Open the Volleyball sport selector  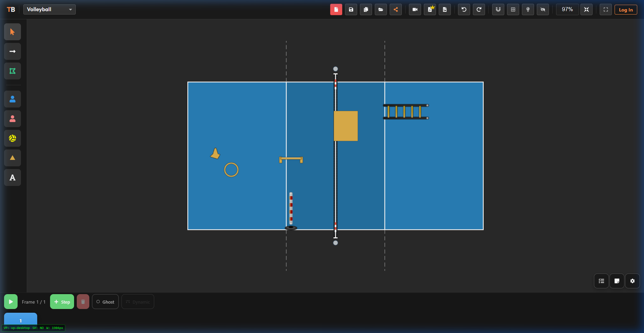(49, 9)
